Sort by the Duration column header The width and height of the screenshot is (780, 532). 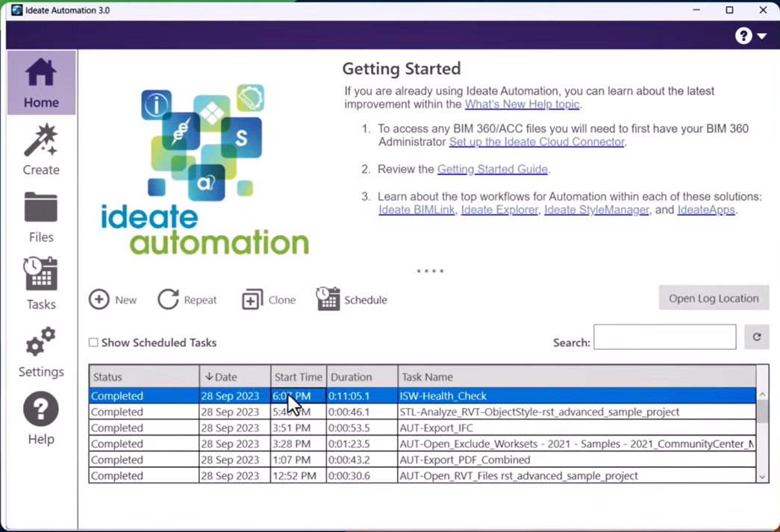coord(362,377)
